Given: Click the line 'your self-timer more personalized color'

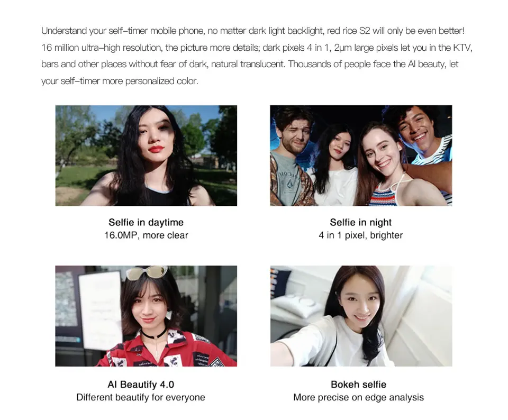Looking at the screenshot, I should [x=120, y=81].
